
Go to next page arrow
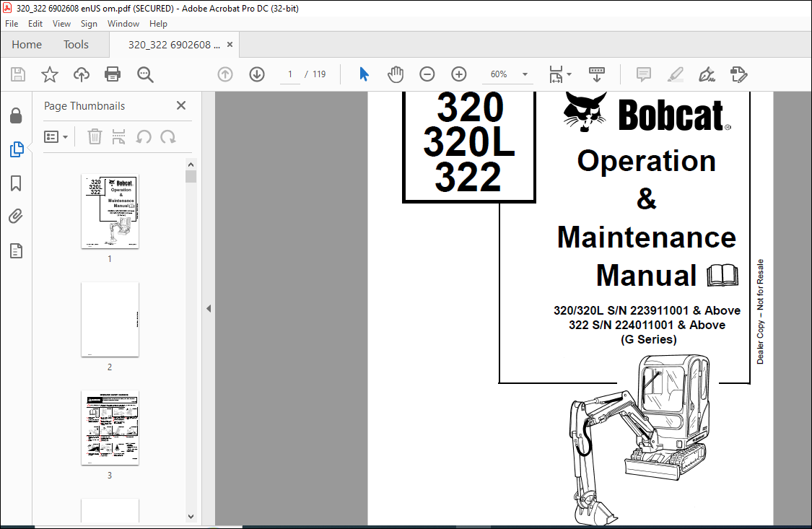(x=257, y=74)
